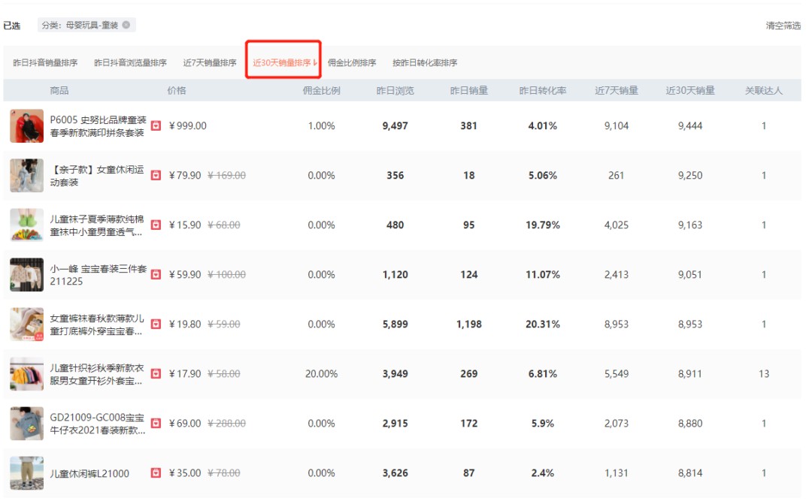Open the 儿童针织衫秋季新款 product title link
Viewport: 812px width, 504px height.
[97, 374]
